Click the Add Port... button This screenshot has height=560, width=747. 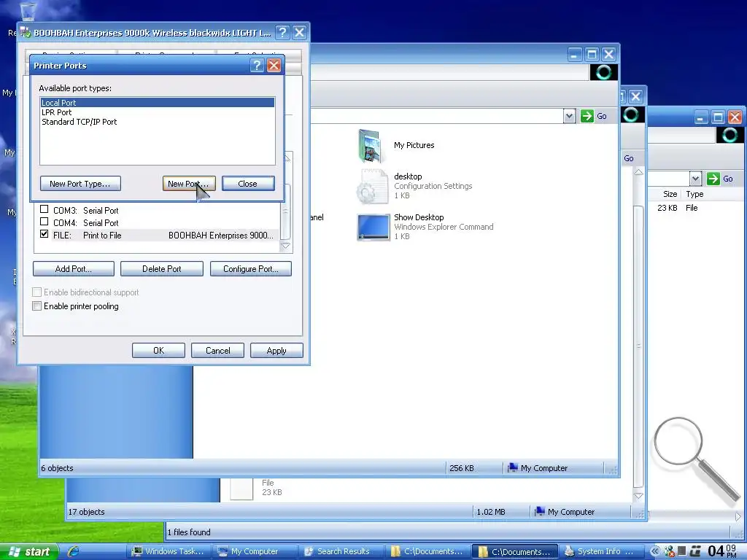coord(74,268)
